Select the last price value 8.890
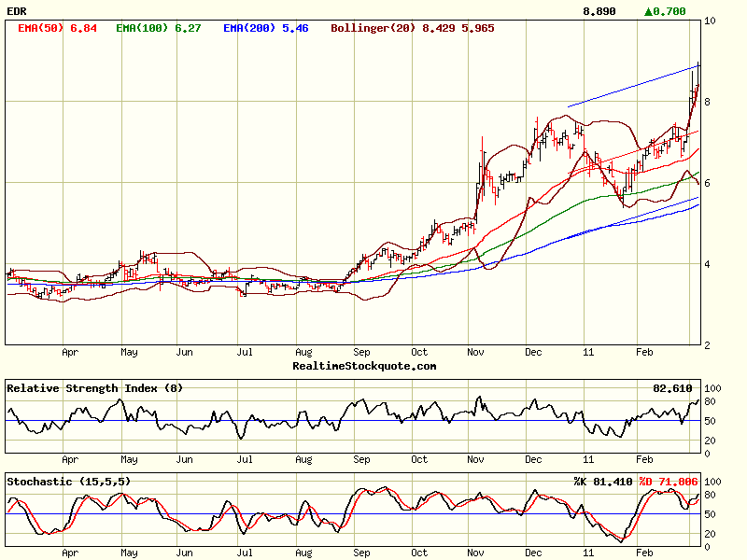Screen dimensions: 747x560 [599, 11]
